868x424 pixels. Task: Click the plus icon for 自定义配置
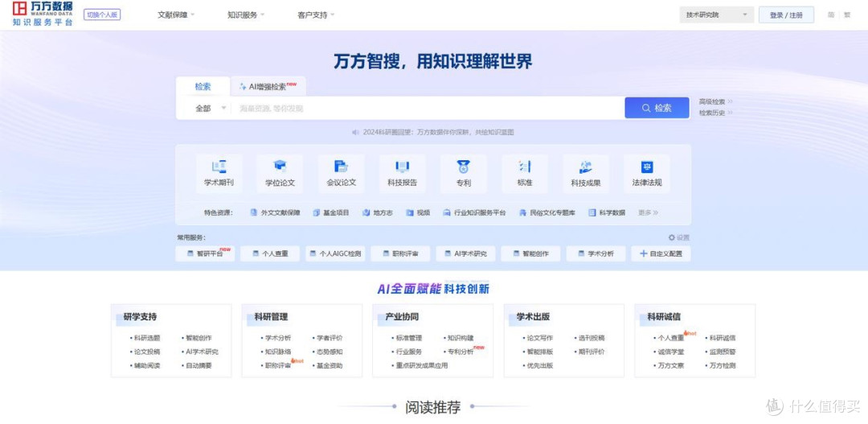643,253
